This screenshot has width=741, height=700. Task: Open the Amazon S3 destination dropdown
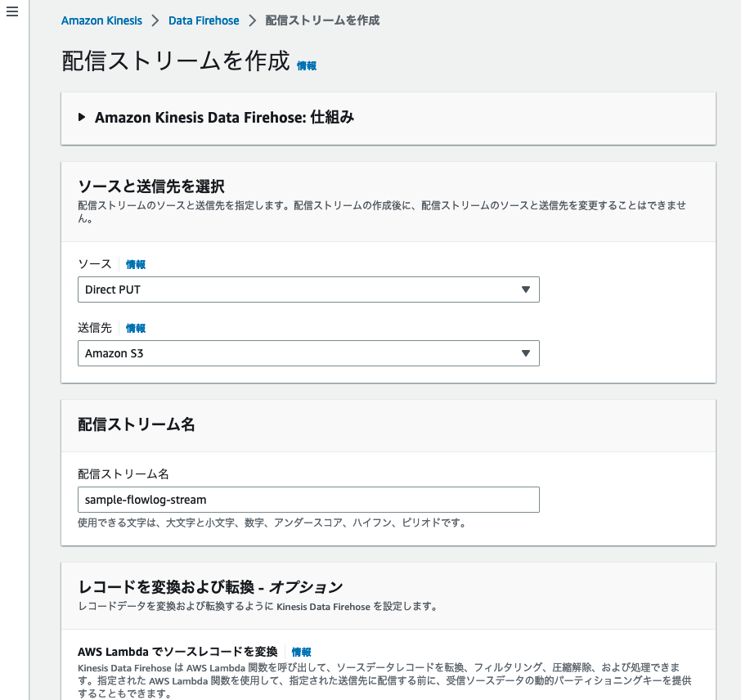point(308,353)
